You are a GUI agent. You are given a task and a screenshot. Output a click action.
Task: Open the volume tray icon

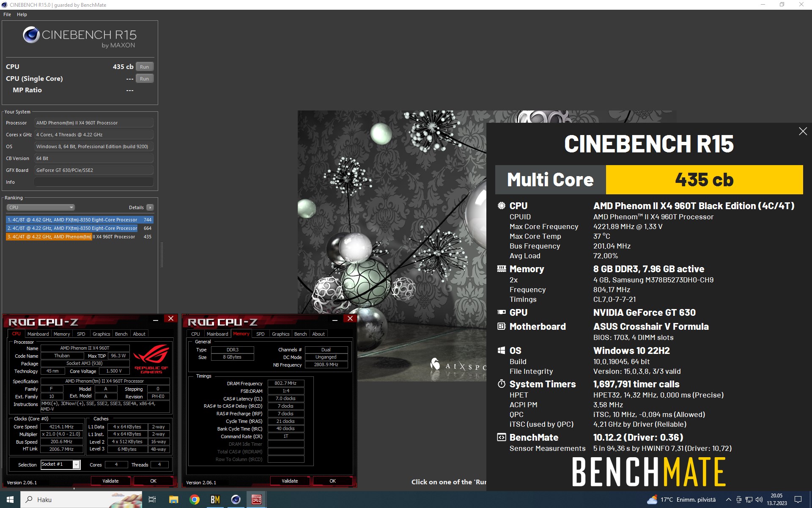(759, 500)
